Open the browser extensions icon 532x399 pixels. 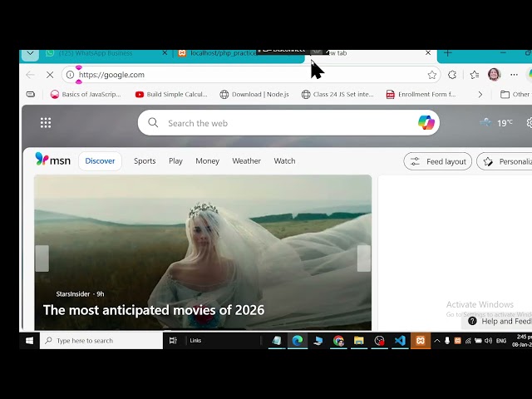(x=452, y=75)
